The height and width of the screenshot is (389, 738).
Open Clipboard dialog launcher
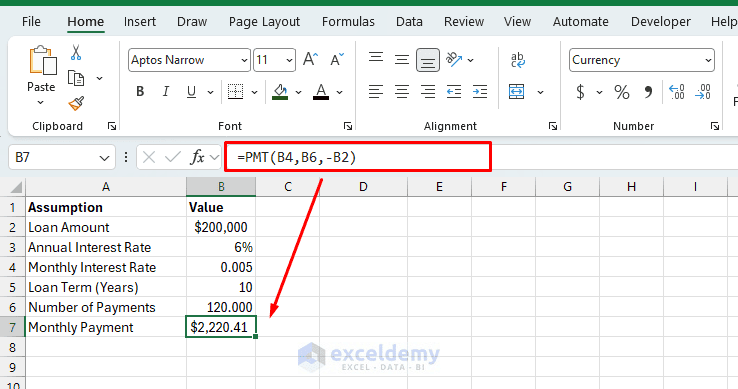(112, 126)
